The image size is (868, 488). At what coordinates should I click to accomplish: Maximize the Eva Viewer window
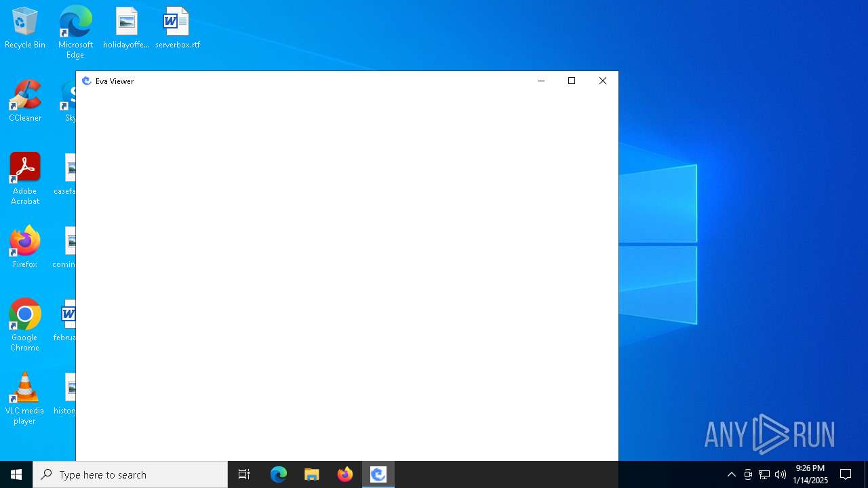point(572,81)
